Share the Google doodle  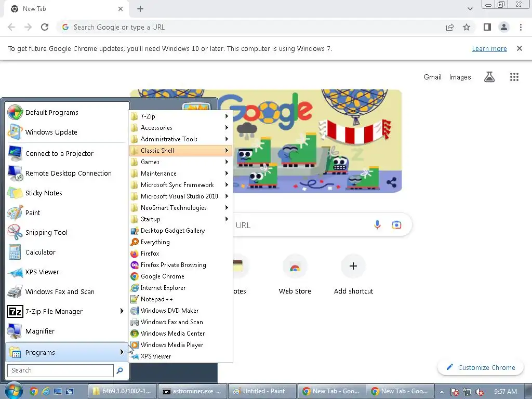point(391,182)
